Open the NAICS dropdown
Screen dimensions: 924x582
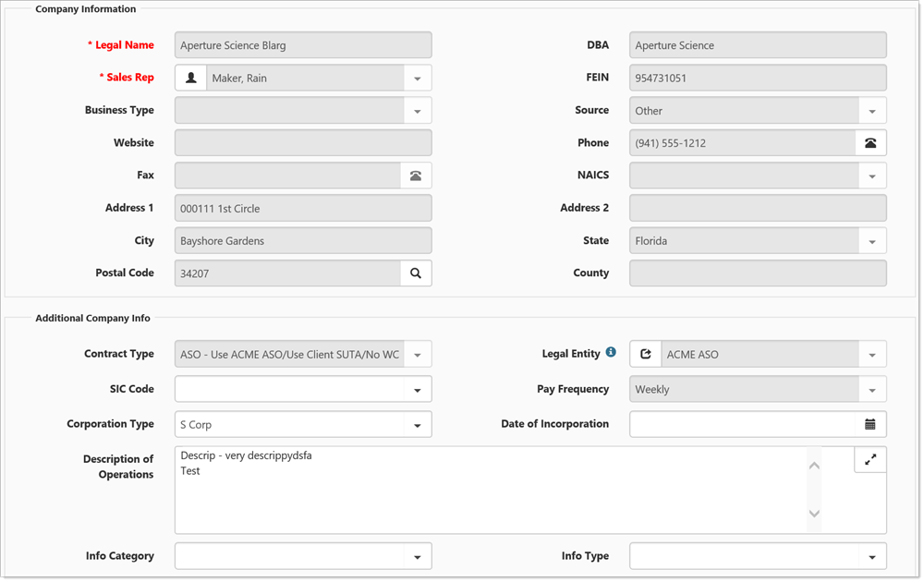[x=871, y=176]
